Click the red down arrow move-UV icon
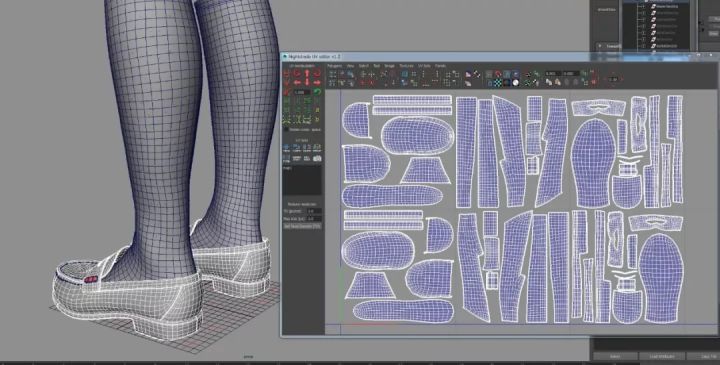 (x=307, y=83)
